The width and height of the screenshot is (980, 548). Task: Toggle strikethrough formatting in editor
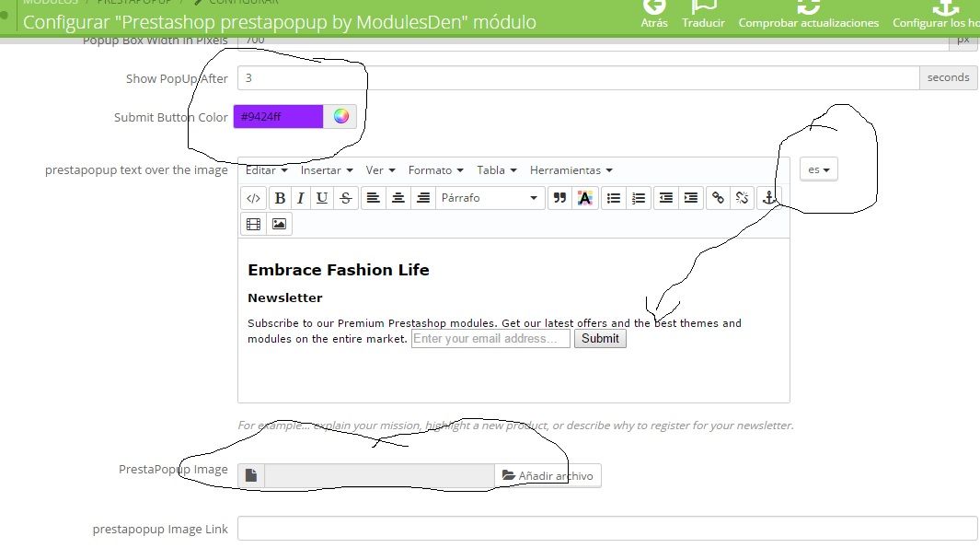tap(346, 198)
